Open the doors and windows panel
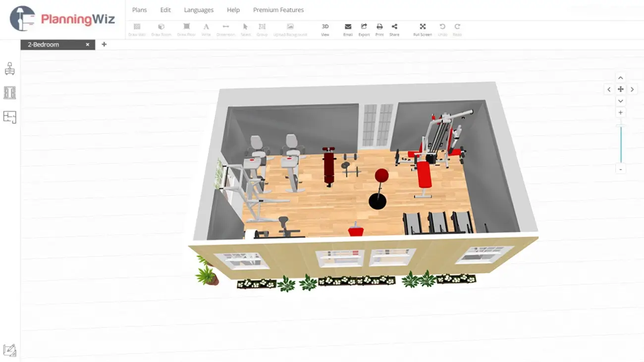Screen dimensions: 644x362 pyautogui.click(x=10, y=93)
